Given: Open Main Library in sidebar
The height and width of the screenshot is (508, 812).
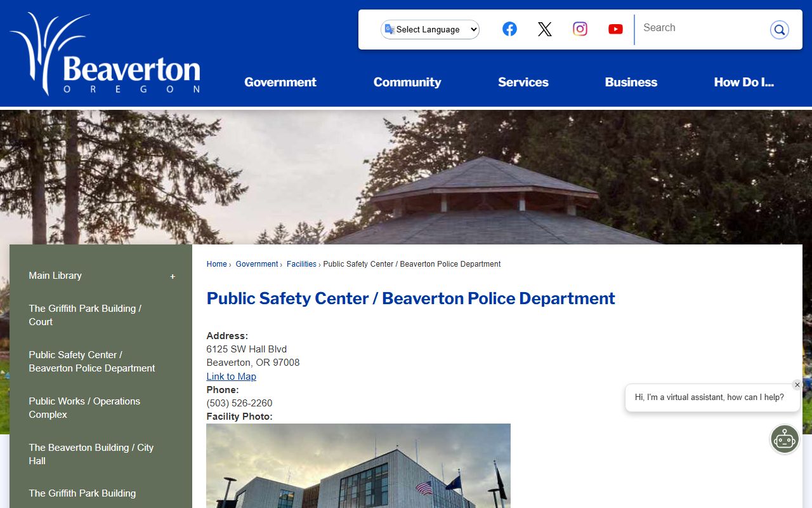Looking at the screenshot, I should pyautogui.click(x=55, y=276).
